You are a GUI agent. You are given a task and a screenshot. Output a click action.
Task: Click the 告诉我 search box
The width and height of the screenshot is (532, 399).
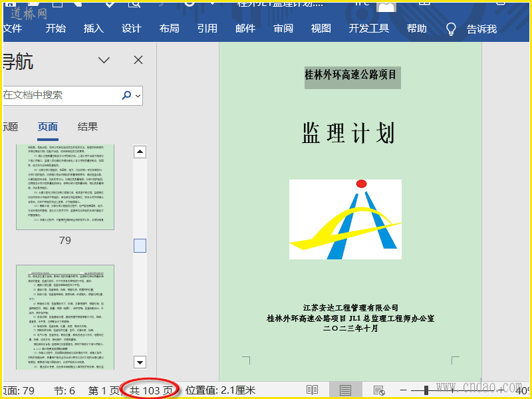coord(481,29)
